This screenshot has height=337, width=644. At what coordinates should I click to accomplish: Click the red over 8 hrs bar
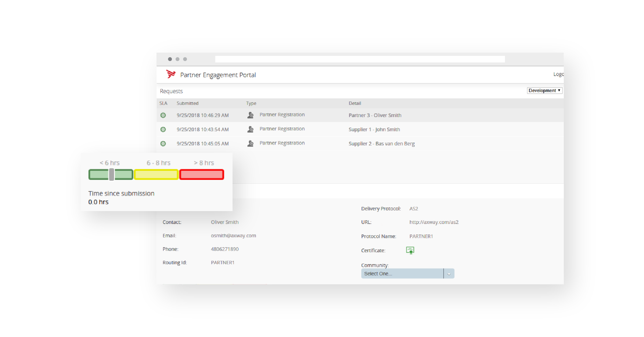[x=202, y=175]
